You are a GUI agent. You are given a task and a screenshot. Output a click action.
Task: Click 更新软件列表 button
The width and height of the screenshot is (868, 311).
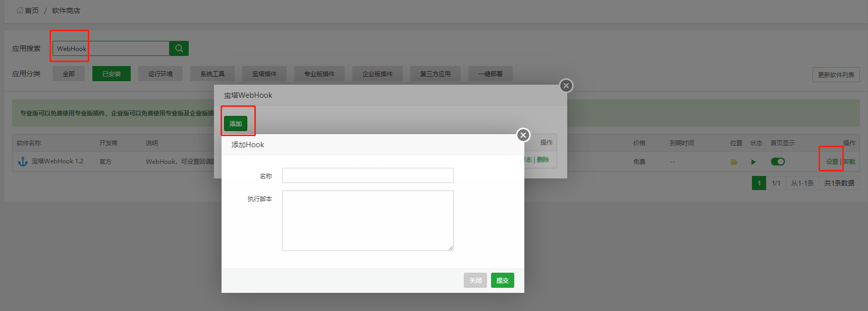click(836, 75)
